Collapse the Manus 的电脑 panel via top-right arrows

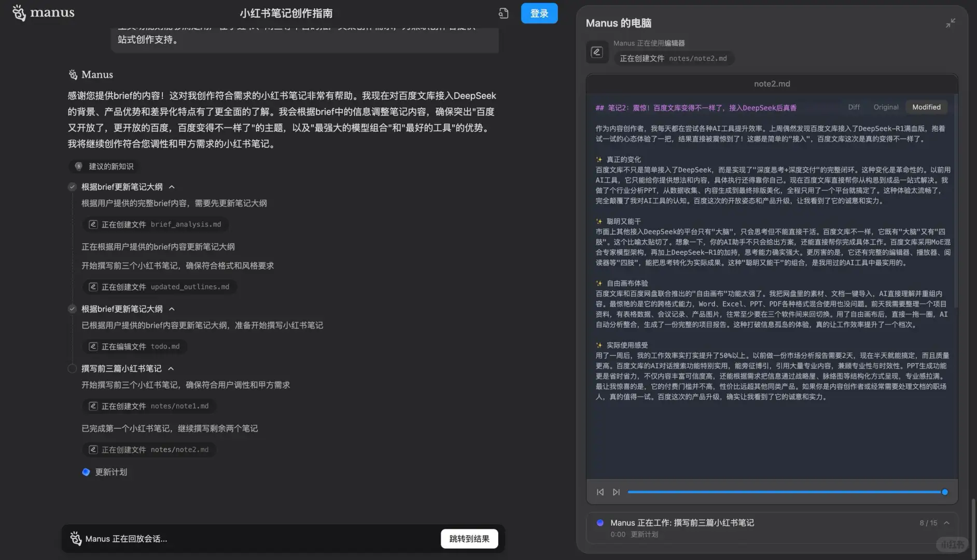951,23
